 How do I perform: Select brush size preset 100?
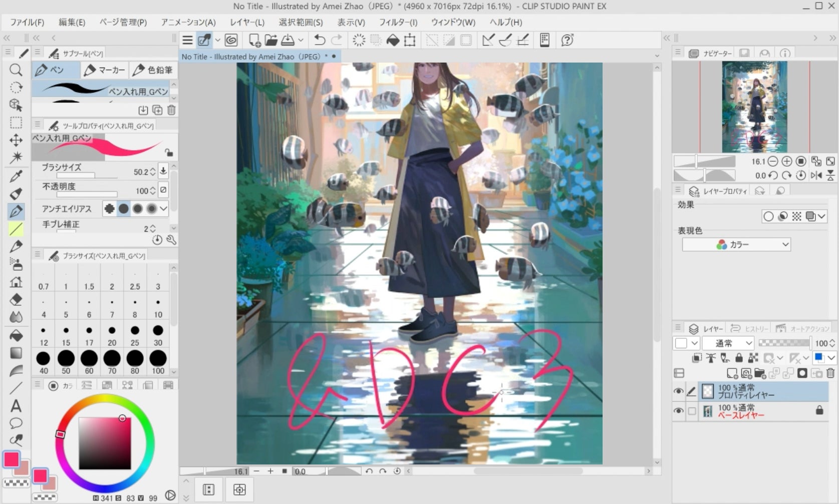[158, 363]
